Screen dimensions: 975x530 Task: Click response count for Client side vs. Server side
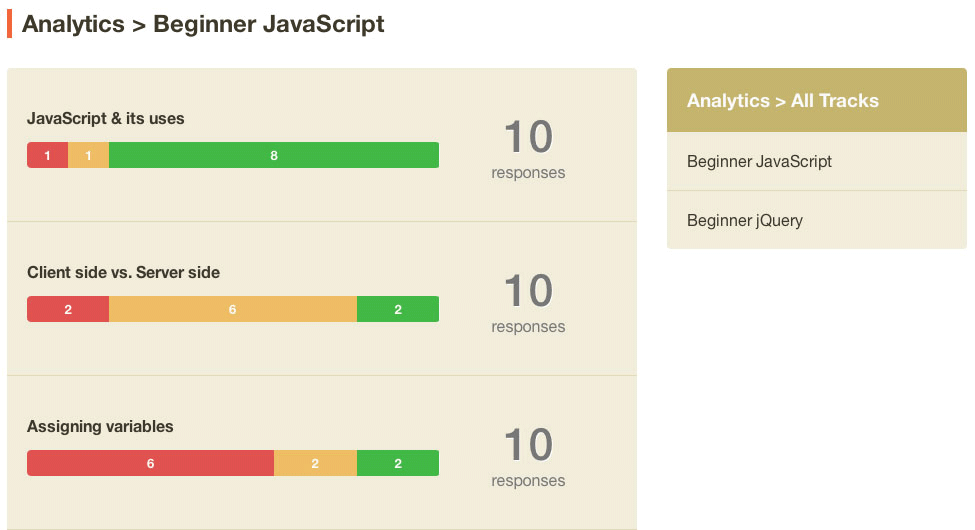click(528, 303)
